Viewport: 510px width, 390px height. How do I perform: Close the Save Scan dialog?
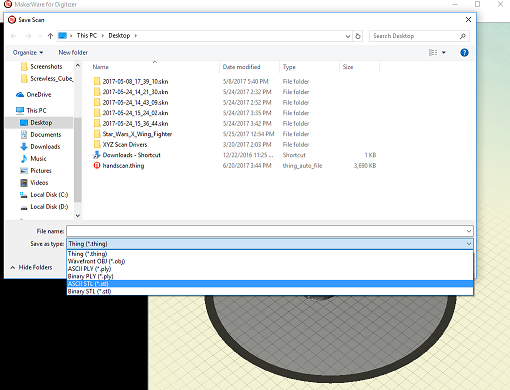[468, 20]
